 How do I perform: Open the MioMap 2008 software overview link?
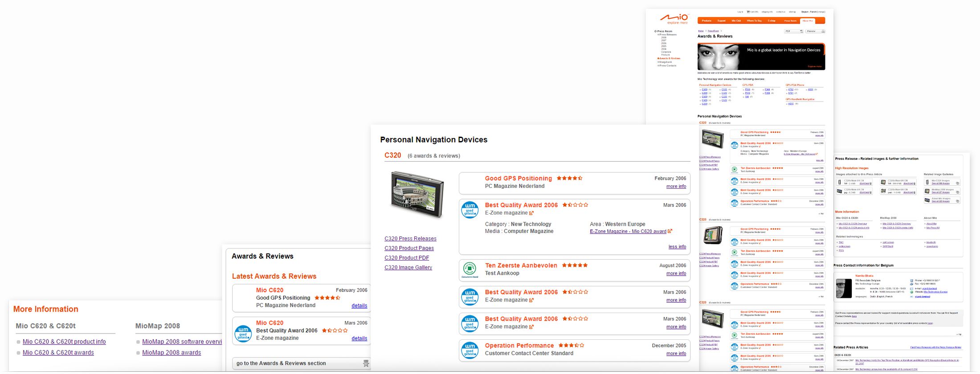182,341
